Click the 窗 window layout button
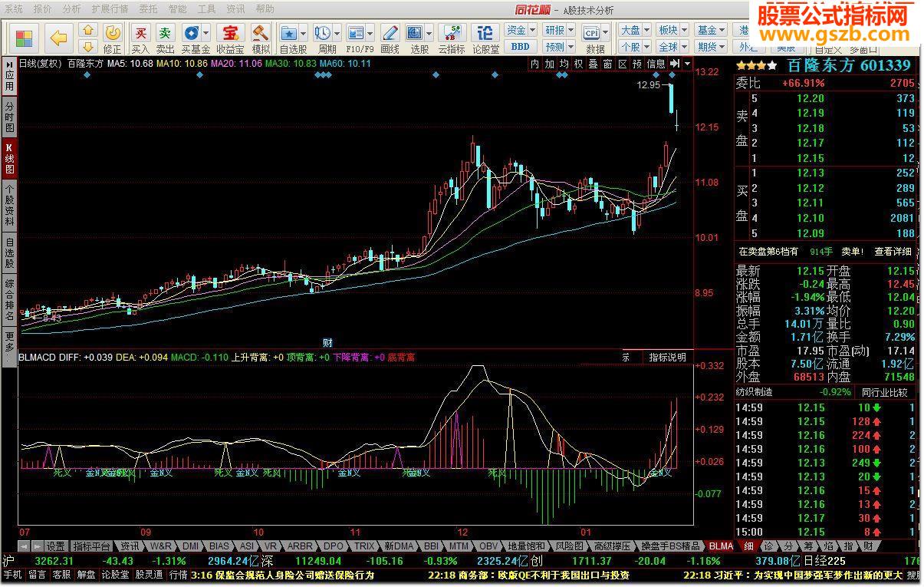 point(608,64)
